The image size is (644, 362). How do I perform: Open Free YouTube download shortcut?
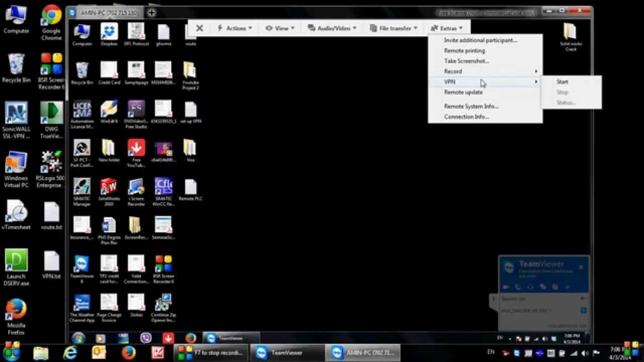[x=136, y=153]
